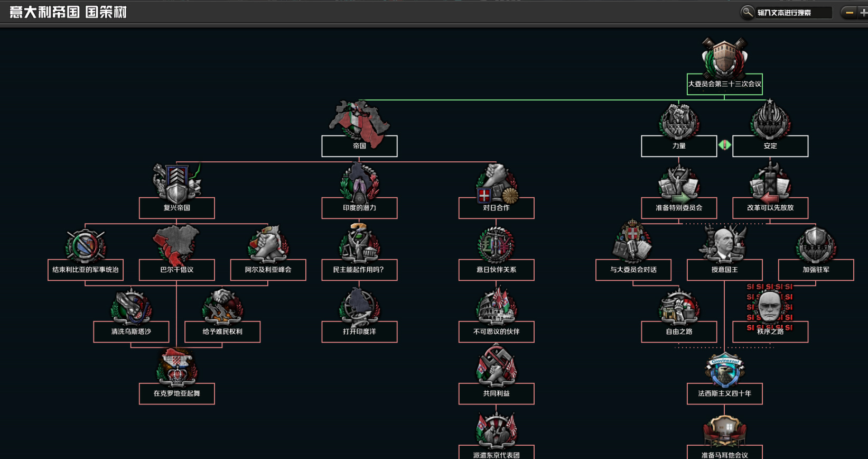Choose the 印度的潜力 focus icon

359,182
